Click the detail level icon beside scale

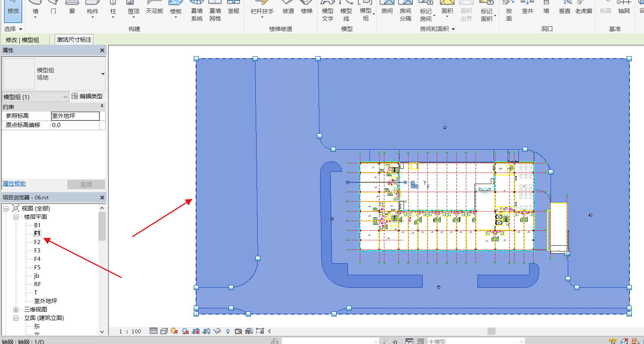154,331
